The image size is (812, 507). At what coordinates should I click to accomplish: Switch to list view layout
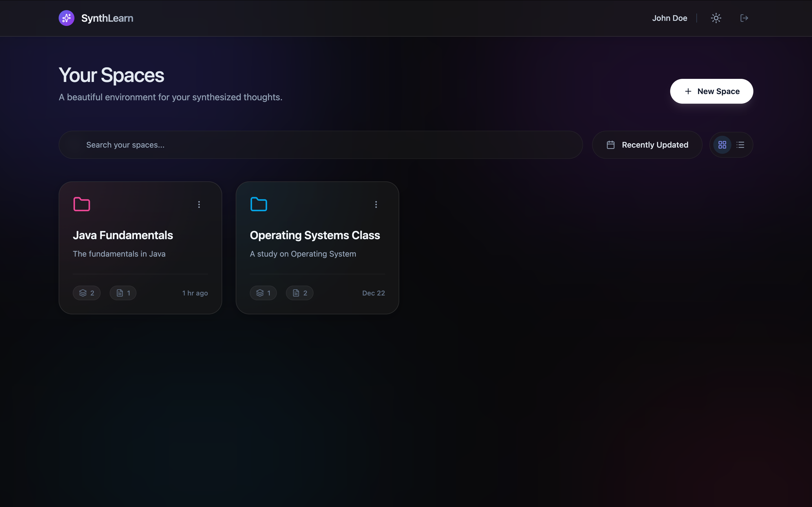740,144
